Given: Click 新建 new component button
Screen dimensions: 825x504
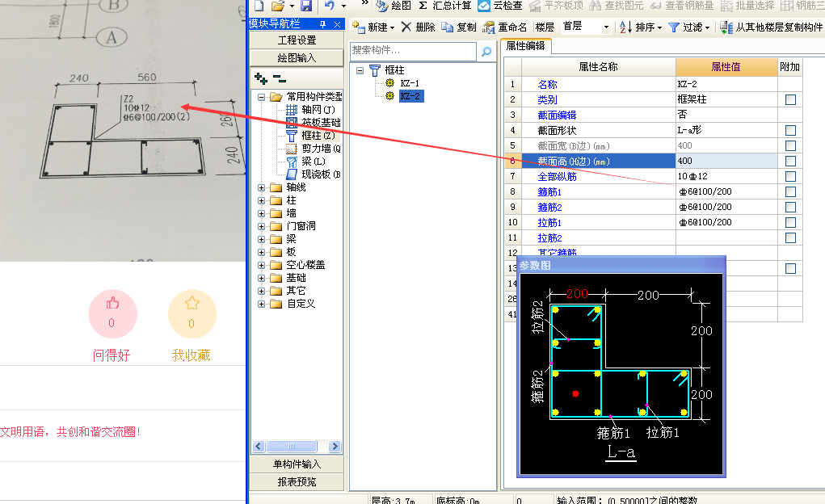Looking at the screenshot, I should (373, 27).
